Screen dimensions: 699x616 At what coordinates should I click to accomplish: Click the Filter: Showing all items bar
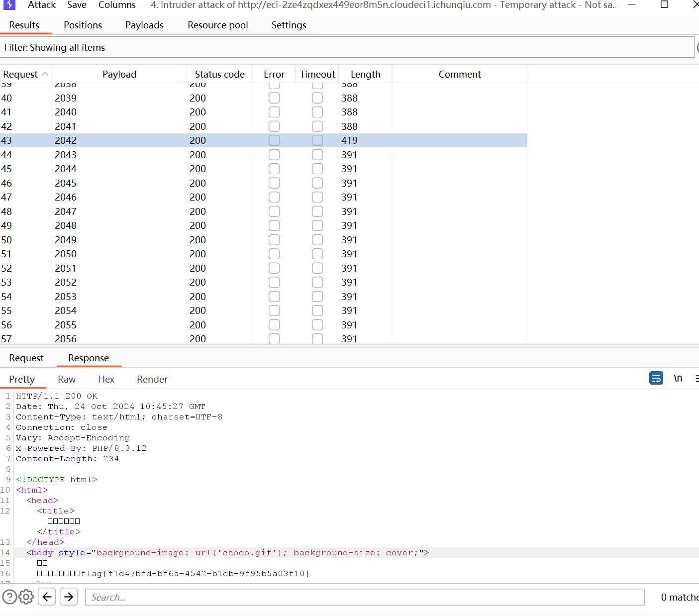click(347, 47)
